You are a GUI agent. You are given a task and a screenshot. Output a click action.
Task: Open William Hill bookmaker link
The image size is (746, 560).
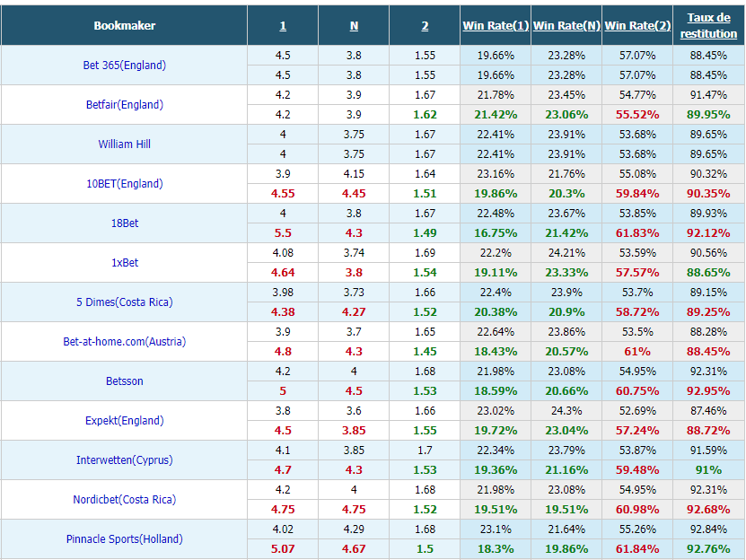[x=124, y=144]
